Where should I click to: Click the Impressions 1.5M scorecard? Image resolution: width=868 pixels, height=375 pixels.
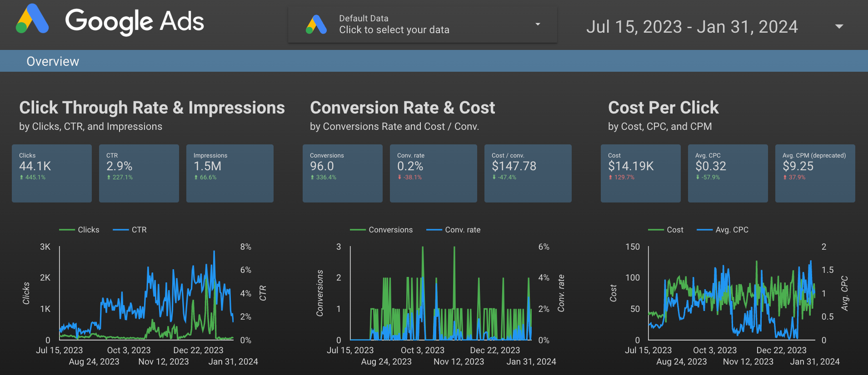pos(229,173)
